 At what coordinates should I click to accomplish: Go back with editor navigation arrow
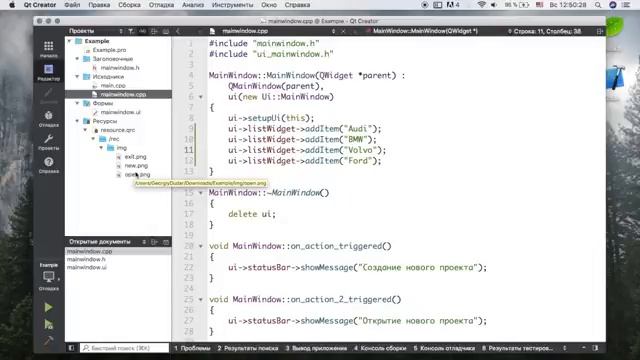click(178, 31)
